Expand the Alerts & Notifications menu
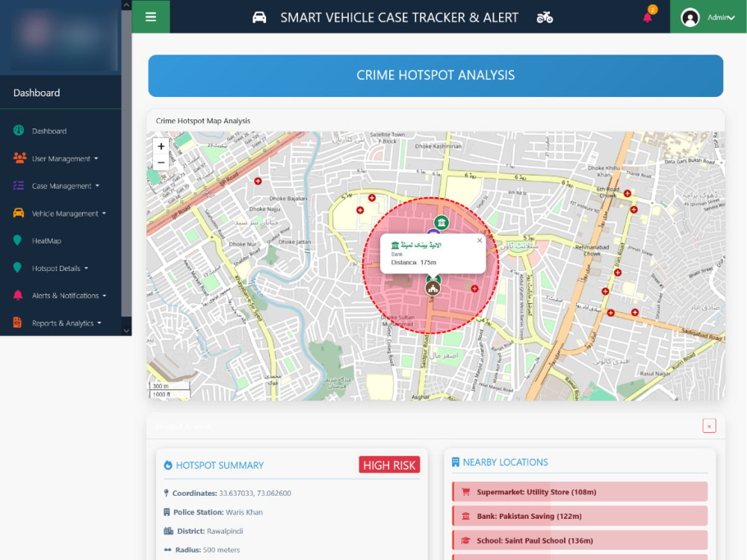Viewport: 747px width, 560px height. (x=69, y=296)
